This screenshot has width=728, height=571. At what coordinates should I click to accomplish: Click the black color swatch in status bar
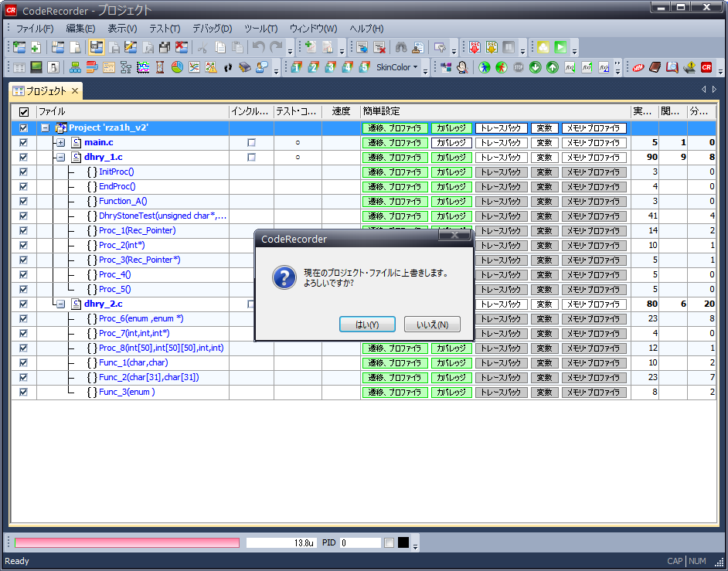[403, 542]
